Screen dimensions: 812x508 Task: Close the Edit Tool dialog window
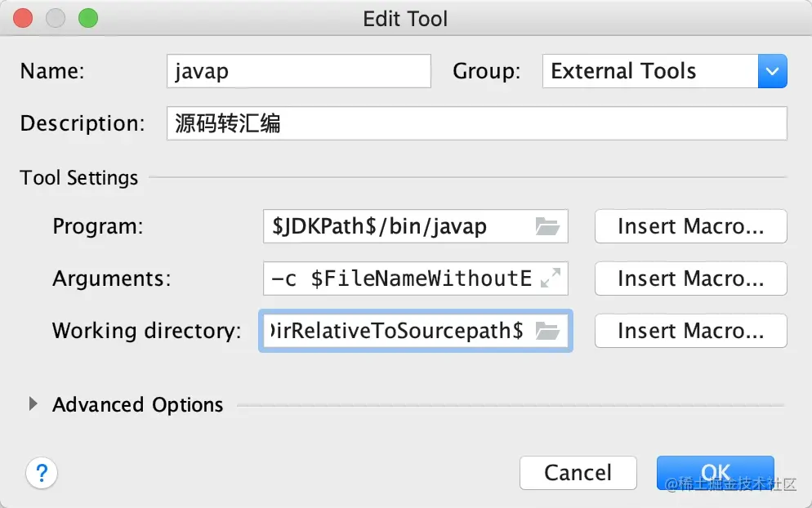[x=24, y=18]
